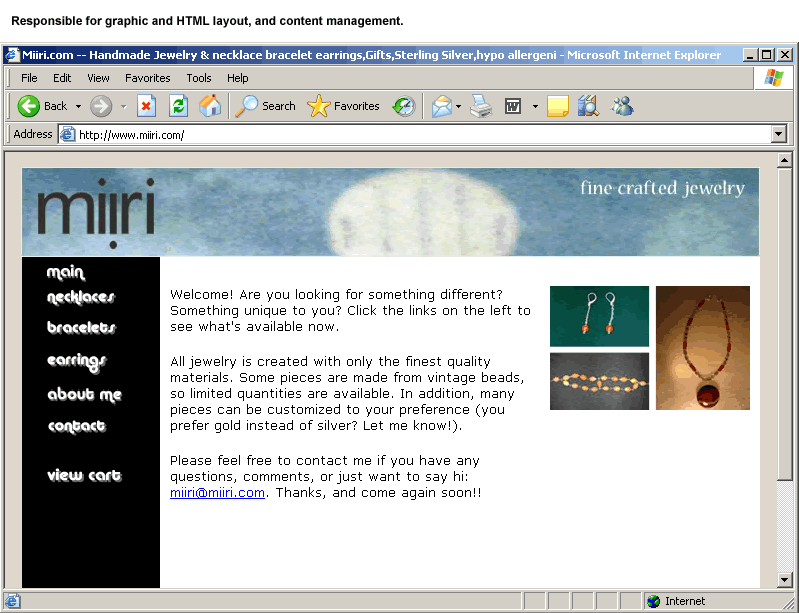
Task: Expand the Back button history dropdown
Action: pyautogui.click(x=78, y=106)
